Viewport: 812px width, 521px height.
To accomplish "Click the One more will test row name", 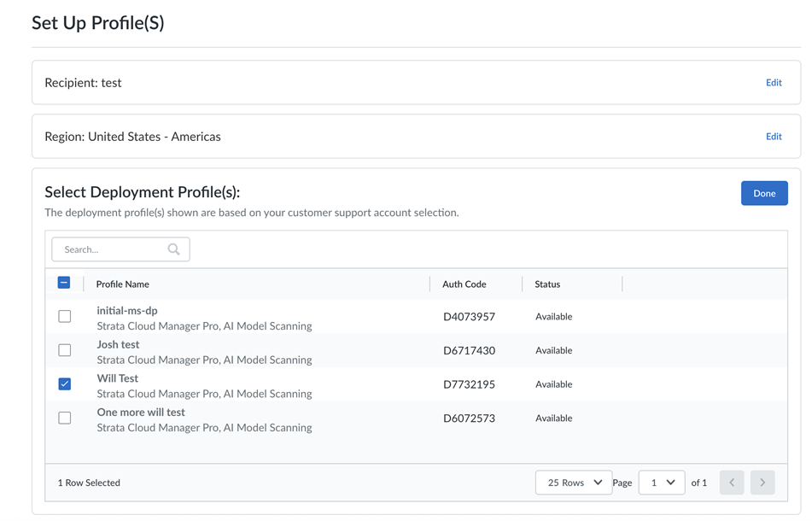I will pos(141,413).
